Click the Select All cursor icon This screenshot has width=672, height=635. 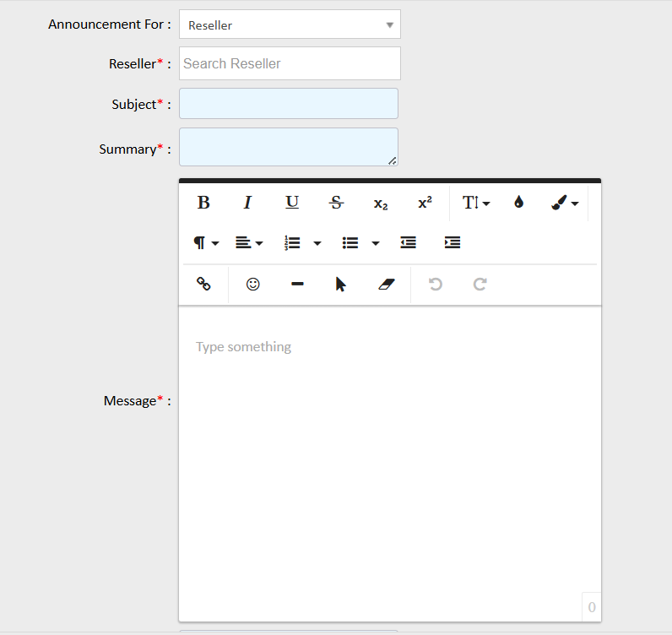coord(341,285)
